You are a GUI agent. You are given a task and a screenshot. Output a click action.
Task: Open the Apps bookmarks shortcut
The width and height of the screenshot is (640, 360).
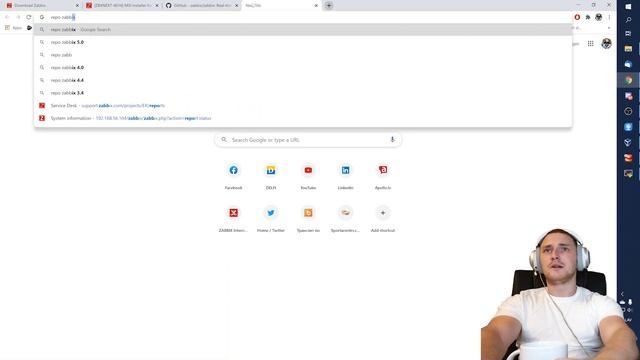(13, 28)
